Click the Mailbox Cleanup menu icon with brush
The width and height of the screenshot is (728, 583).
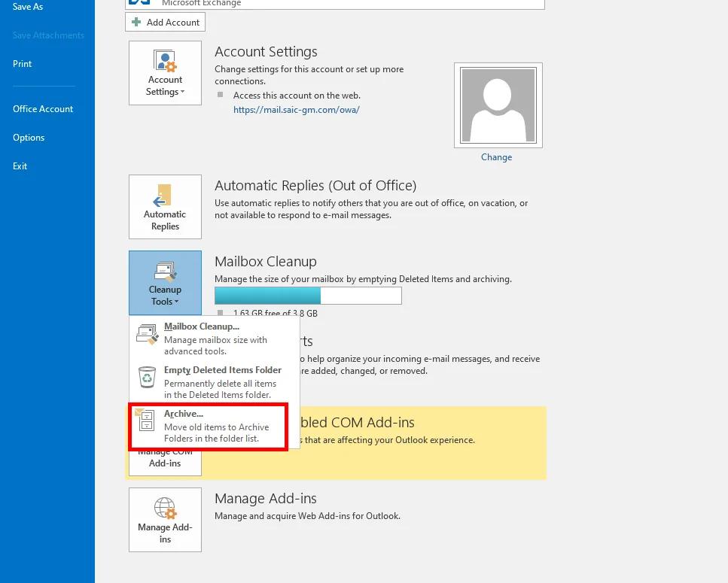pyautogui.click(x=147, y=335)
